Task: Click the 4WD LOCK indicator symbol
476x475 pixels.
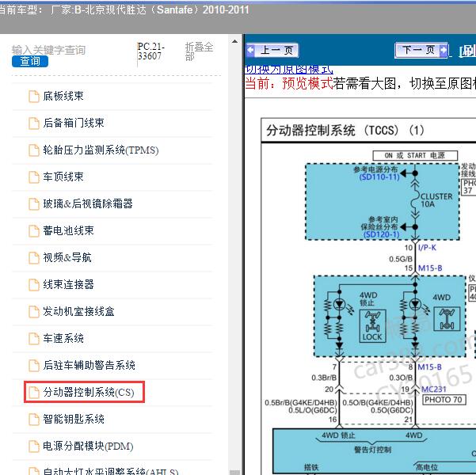Action: [x=372, y=326]
